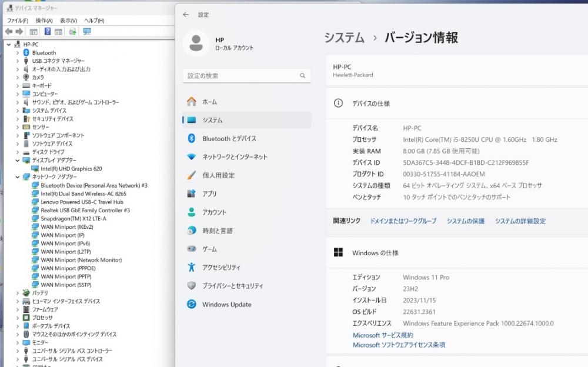Image resolution: width=588 pixels, height=367 pixels.
Task: Click the 設定の検索 search field
Action: pos(247,76)
